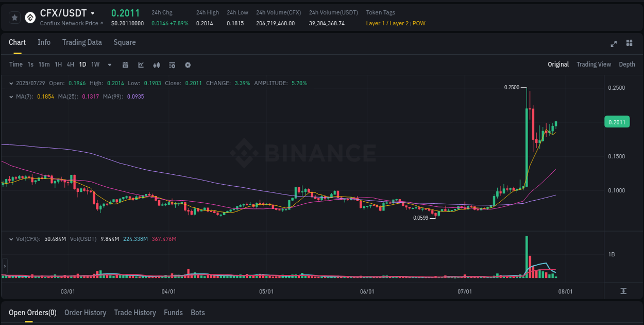This screenshot has width=644, height=325.
Task: Select the MA(25) indicator value
Action: (x=91, y=96)
